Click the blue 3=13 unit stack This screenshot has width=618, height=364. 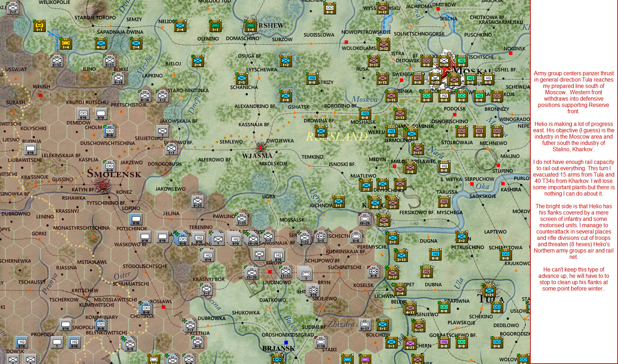coord(401,256)
